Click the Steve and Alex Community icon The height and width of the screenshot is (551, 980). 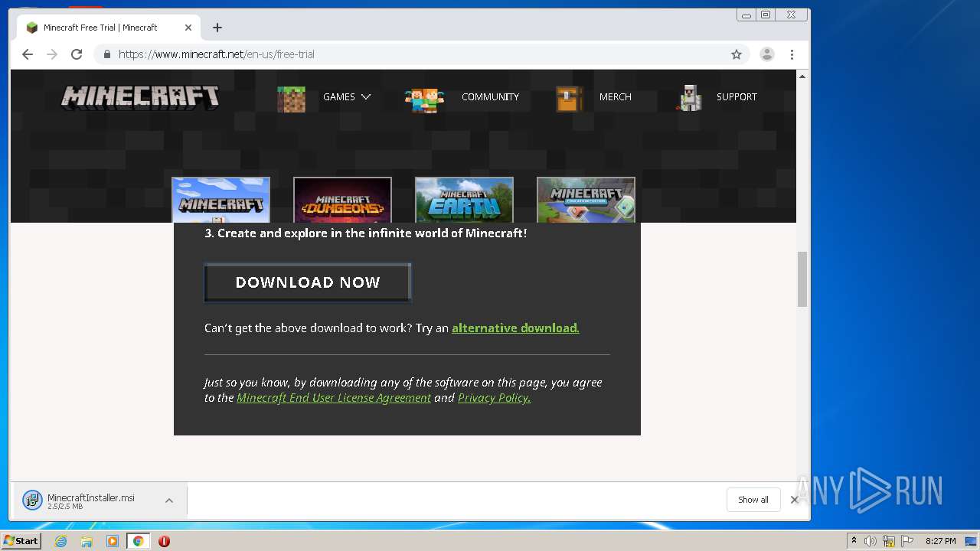424,99
